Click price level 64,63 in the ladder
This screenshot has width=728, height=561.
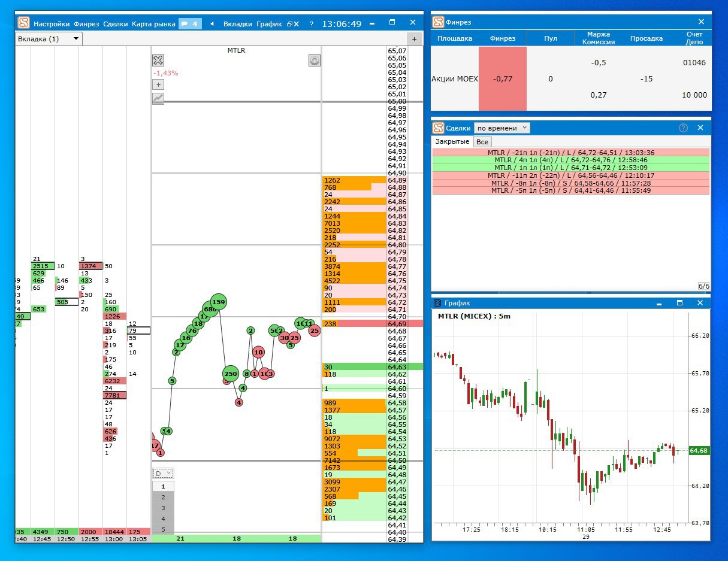pyautogui.click(x=397, y=367)
